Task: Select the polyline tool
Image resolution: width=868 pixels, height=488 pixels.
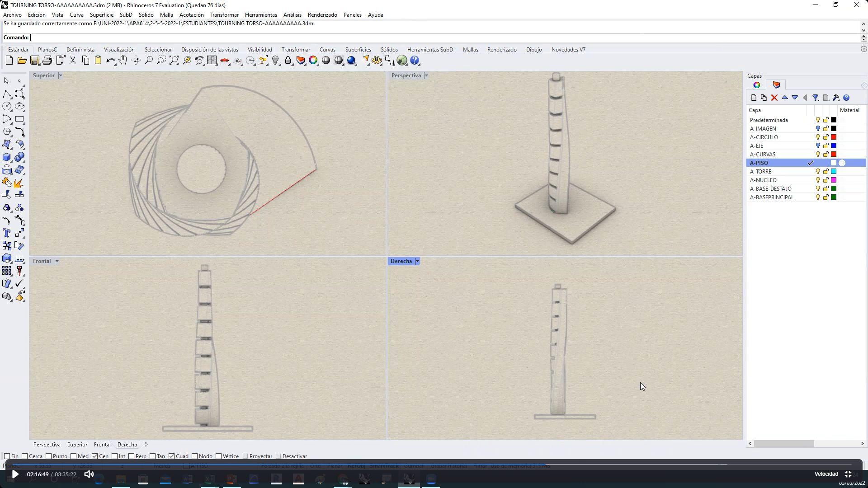Action: tap(7, 94)
